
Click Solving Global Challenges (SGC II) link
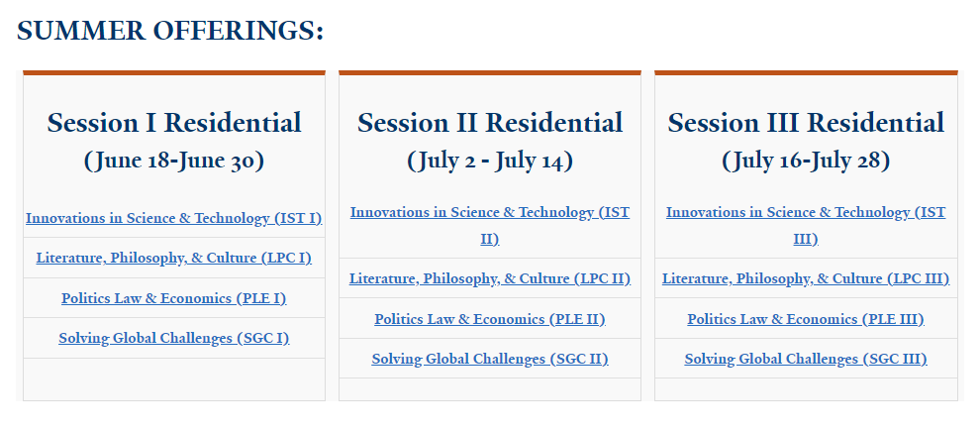pos(489,359)
